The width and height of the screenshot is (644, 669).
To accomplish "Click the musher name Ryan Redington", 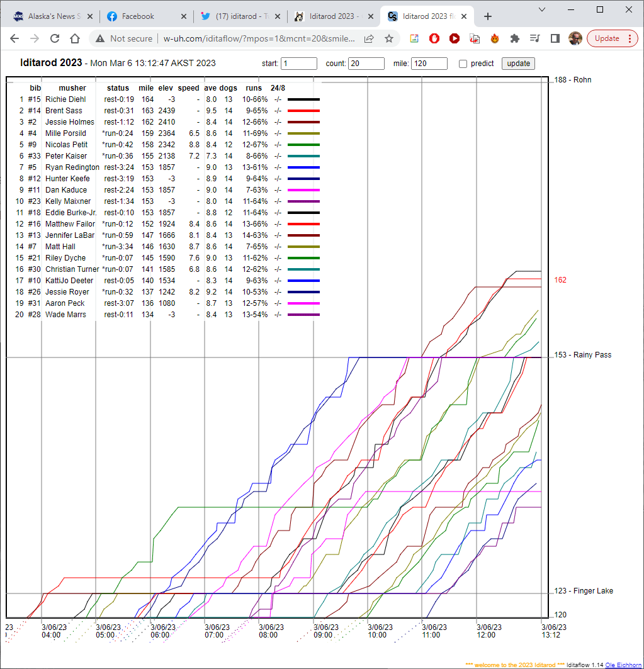I will point(72,167).
